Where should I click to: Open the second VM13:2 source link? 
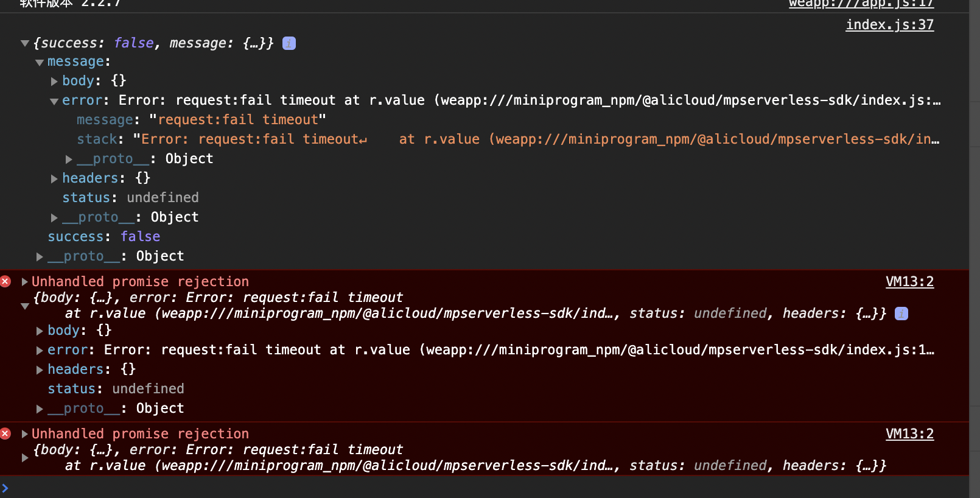click(909, 433)
